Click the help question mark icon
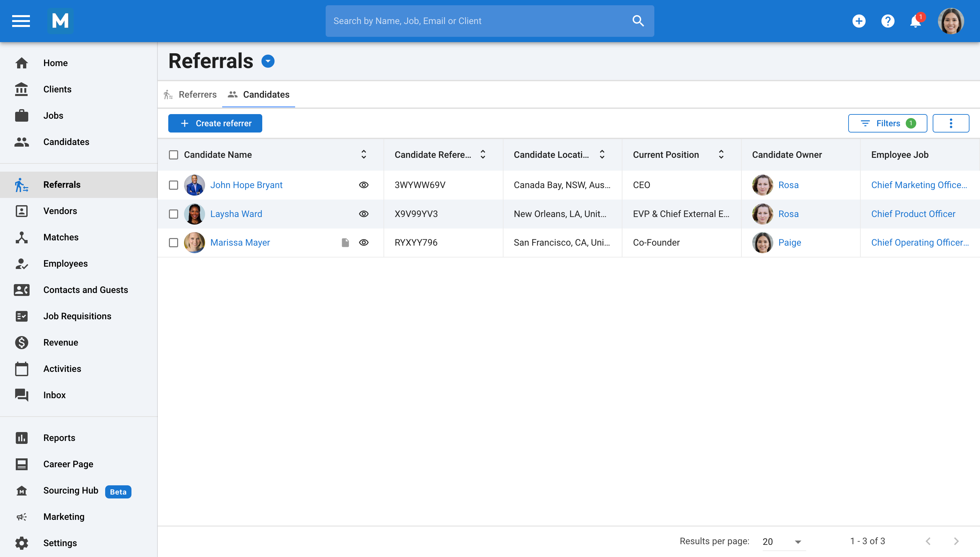This screenshot has width=980, height=557. pyautogui.click(x=887, y=21)
